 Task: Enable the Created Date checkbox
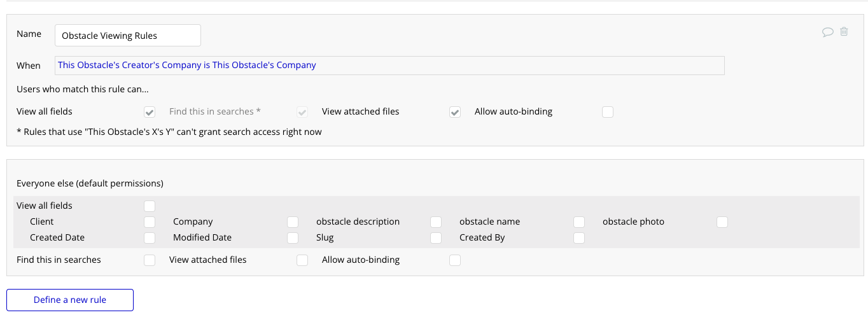pos(150,238)
